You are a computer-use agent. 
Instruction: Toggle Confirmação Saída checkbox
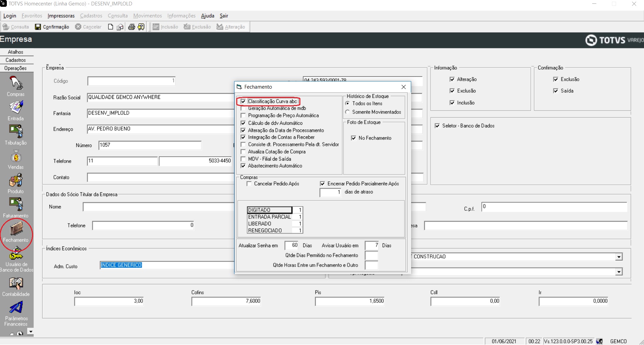pos(556,91)
